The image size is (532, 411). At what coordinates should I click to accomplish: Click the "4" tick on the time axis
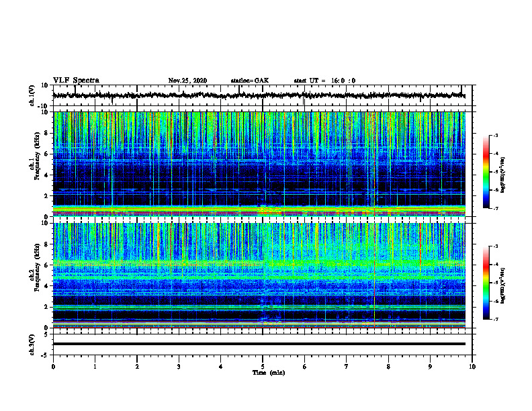pos(221,367)
